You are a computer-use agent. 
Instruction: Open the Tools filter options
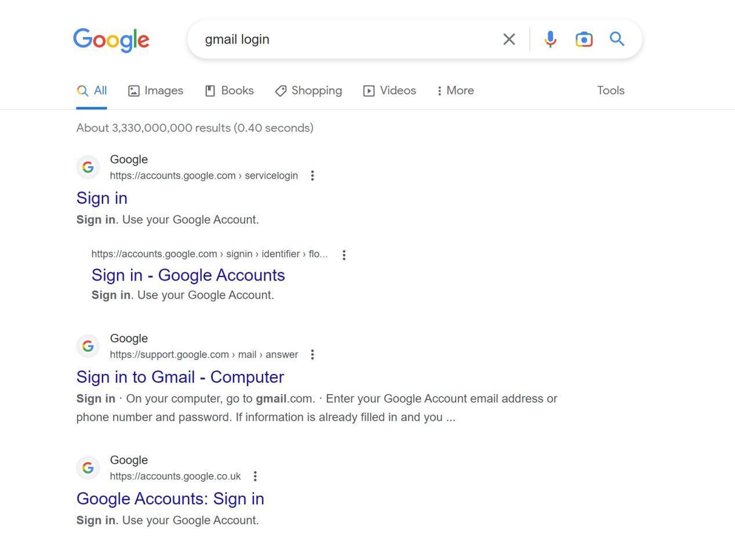coord(611,90)
